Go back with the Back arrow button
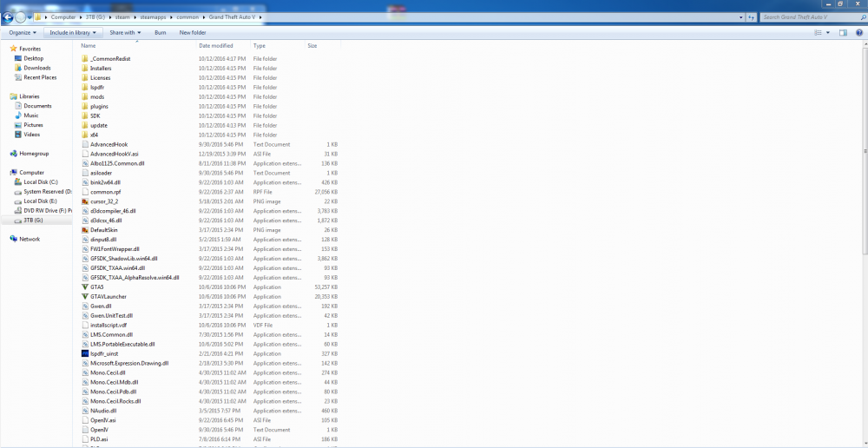 pyautogui.click(x=8, y=17)
